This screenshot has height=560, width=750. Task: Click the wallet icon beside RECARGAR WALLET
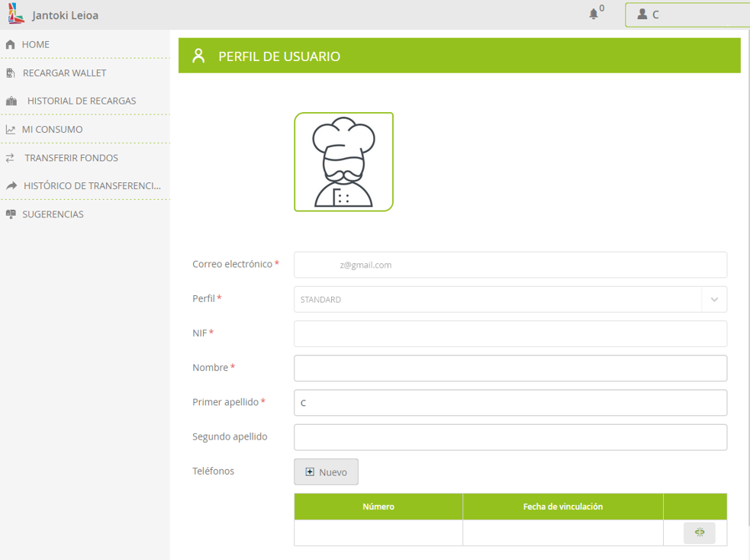pyautogui.click(x=11, y=73)
